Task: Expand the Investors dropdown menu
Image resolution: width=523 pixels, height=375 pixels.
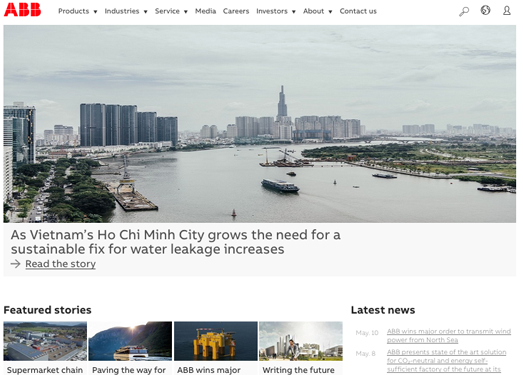Action: pos(276,11)
